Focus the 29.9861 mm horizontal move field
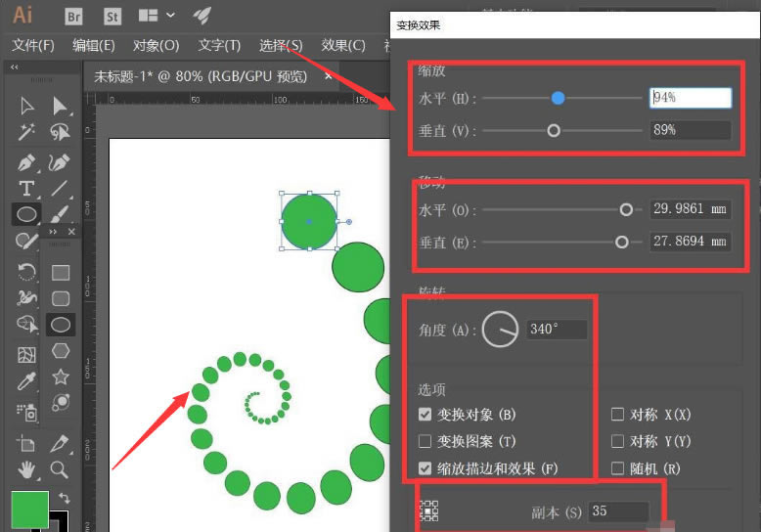Viewport: 761px width, 532px height. point(691,209)
